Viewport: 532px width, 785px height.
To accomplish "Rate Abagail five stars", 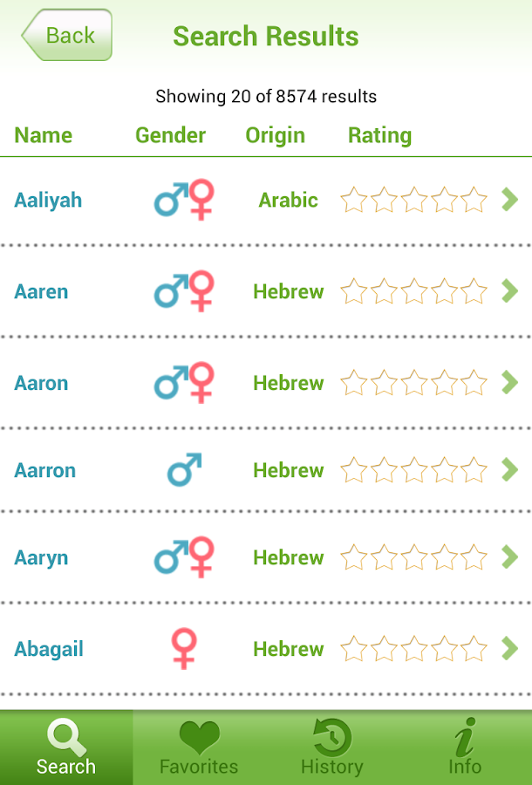I will (475, 648).
